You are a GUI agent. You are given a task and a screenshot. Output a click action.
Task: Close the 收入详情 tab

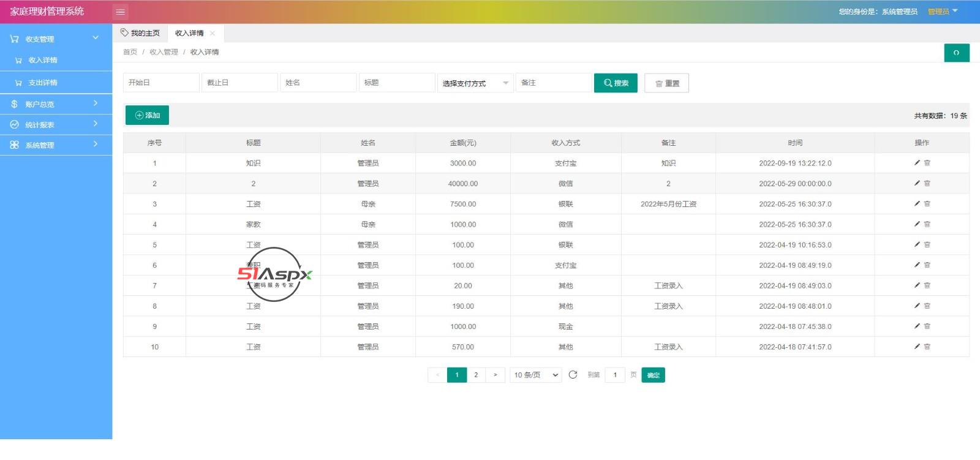tap(213, 34)
